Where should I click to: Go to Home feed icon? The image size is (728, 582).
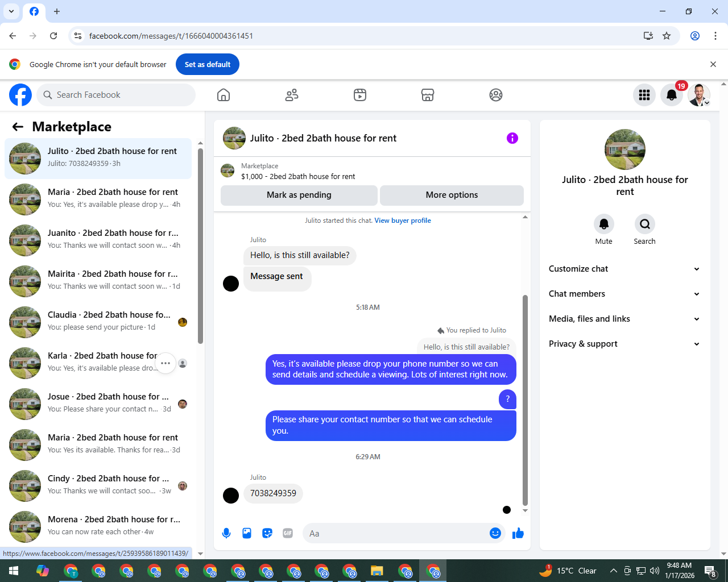pos(224,95)
